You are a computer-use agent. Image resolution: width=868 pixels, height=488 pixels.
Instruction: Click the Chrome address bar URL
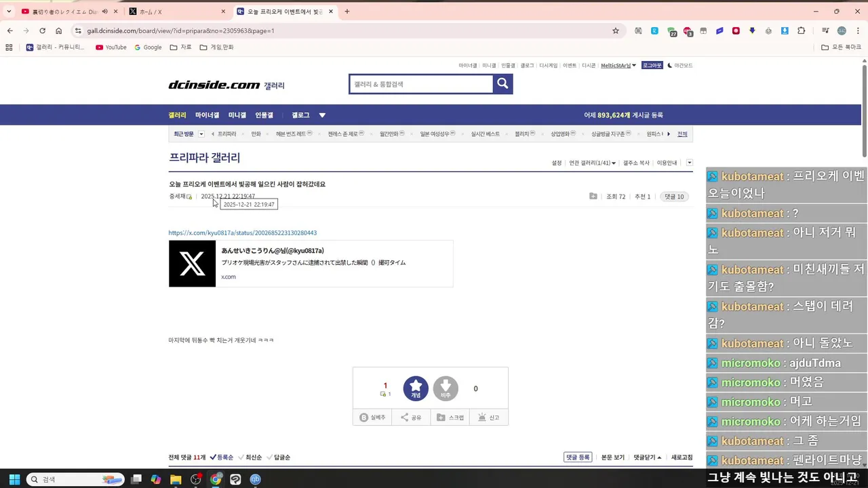pyautogui.click(x=180, y=30)
